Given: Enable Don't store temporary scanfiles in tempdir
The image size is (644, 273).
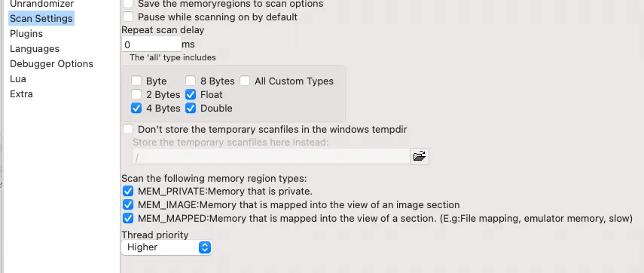Looking at the screenshot, I should pos(128,129).
